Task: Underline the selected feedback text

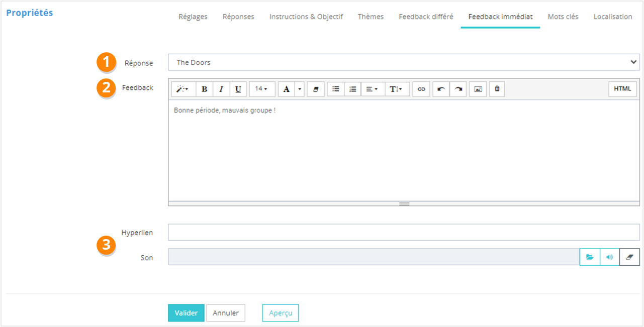Action: click(238, 89)
